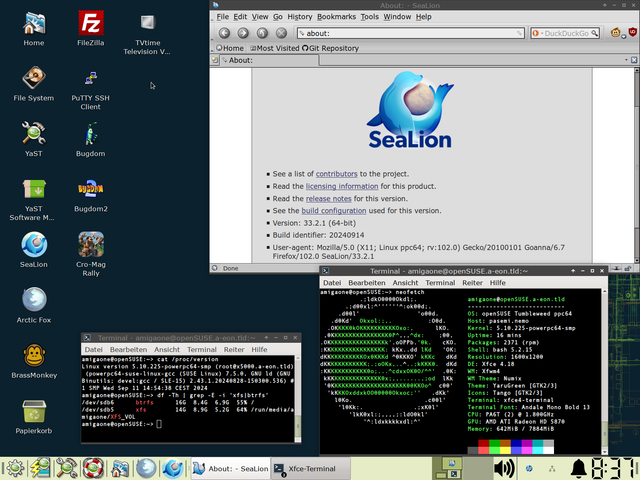Select the BrassMonkey desktop icon

[x=34, y=361]
